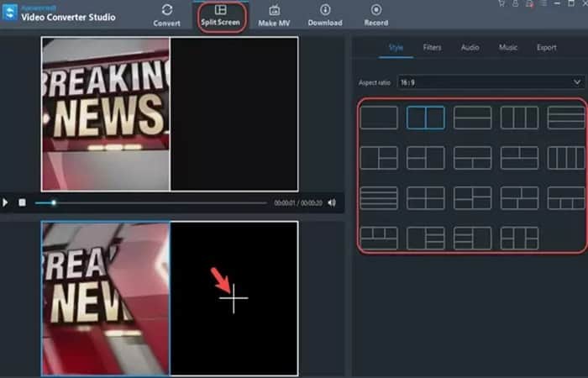Choose the three vertical columns layout
The image size is (588, 378).
point(519,118)
